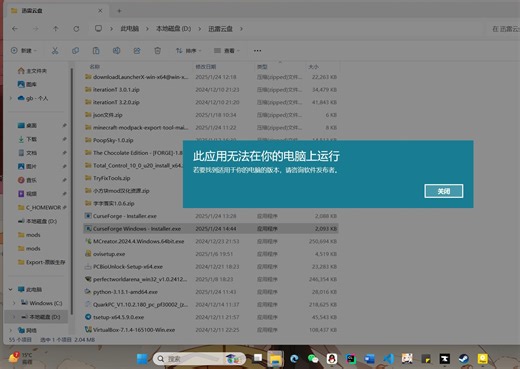The width and height of the screenshot is (520, 369).
Task: Click the VirtualBox-7.1.4-165100-Win.exe file icon
Action: pyautogui.click(x=88, y=330)
